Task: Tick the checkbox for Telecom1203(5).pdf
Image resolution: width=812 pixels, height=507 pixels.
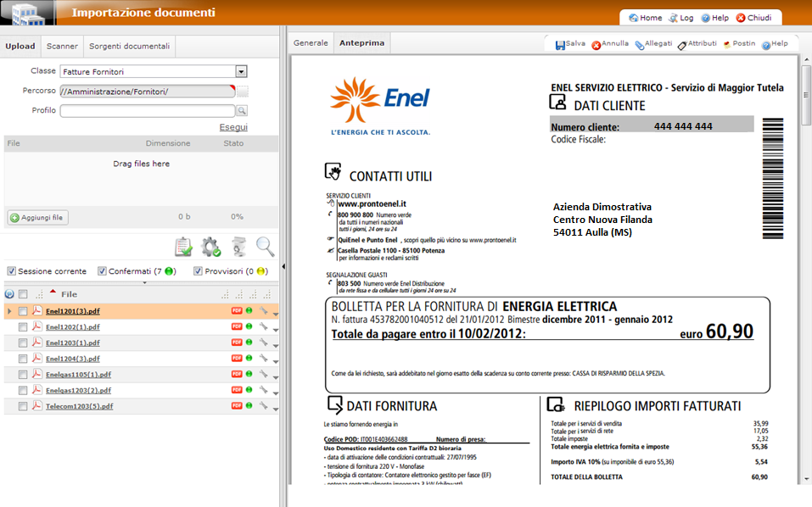Action: 23,407
